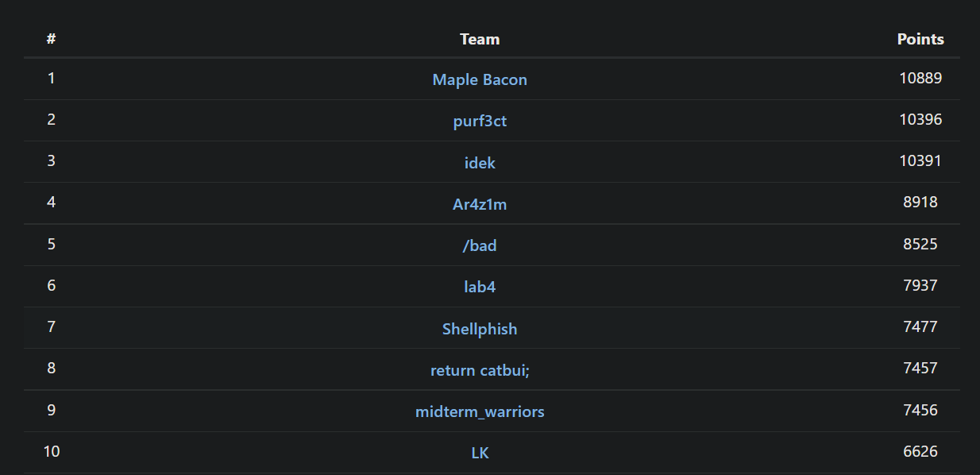This screenshot has width=980, height=475.
Task: Click the 6626 points cell
Action: [920, 451]
